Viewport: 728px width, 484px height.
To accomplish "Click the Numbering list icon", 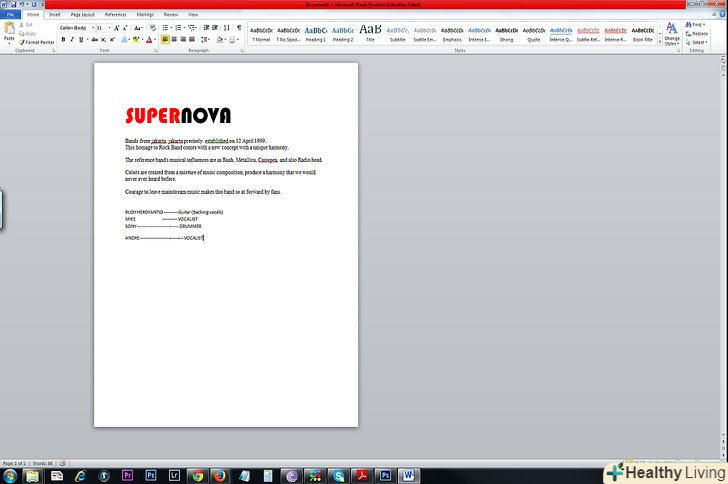I will (x=180, y=28).
